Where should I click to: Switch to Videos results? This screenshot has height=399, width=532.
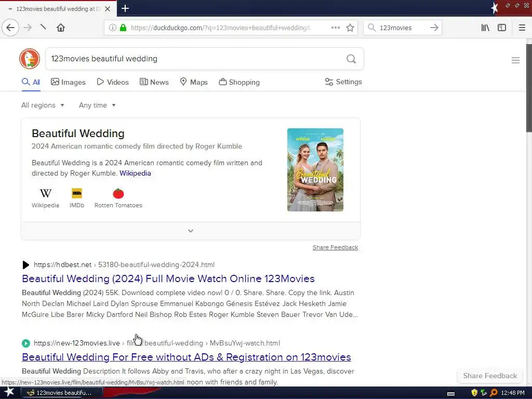pyautogui.click(x=113, y=82)
